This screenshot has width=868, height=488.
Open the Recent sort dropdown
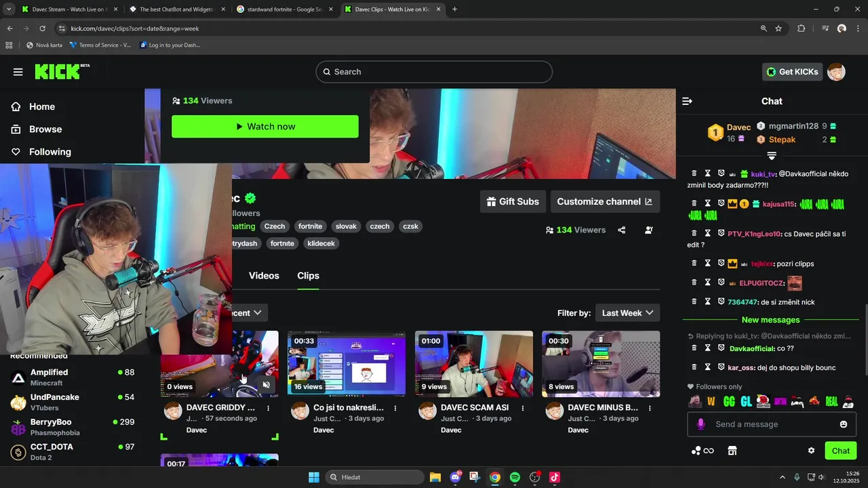[249, 313]
